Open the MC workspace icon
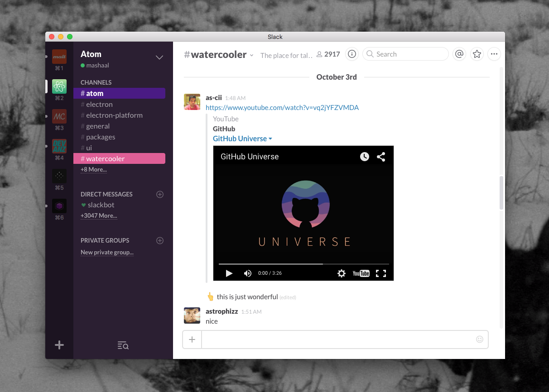The height and width of the screenshot is (392, 549). (59, 116)
